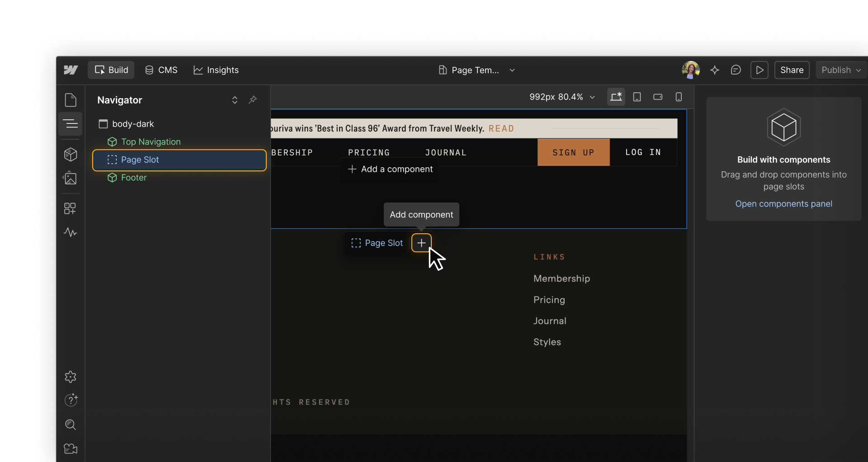Viewport: 868px width, 462px height.
Task: Select the base desktop breakpoint icon
Action: 616,97
